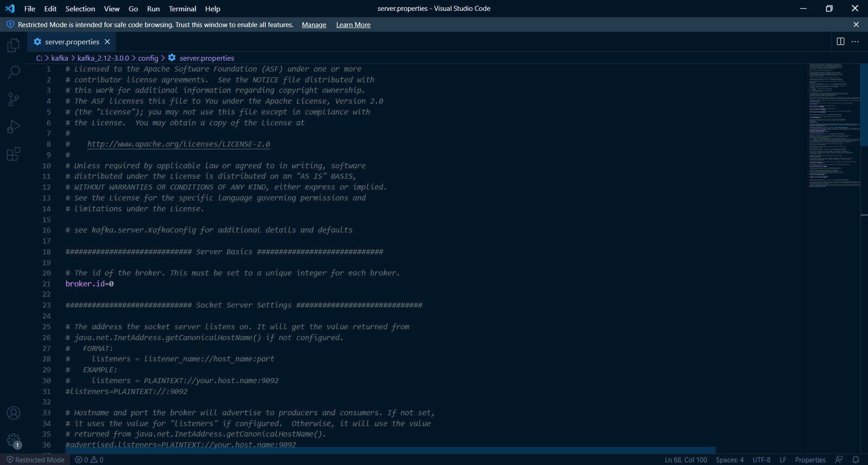Click the Server Basics header comment
This screenshot has height=465, width=868.
224,251
